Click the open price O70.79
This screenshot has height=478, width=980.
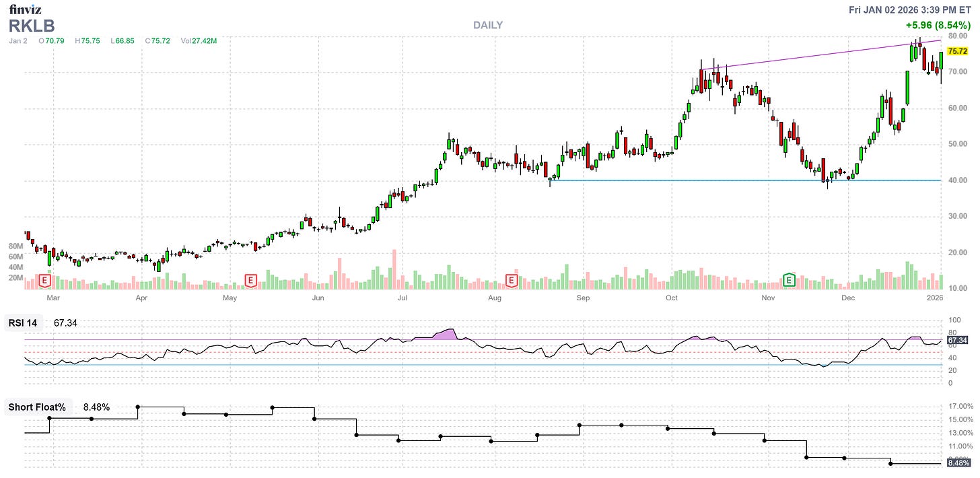click(x=51, y=41)
